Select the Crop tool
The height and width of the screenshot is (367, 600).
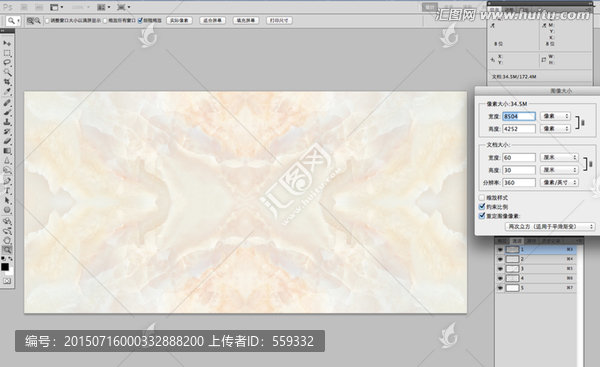click(7, 82)
